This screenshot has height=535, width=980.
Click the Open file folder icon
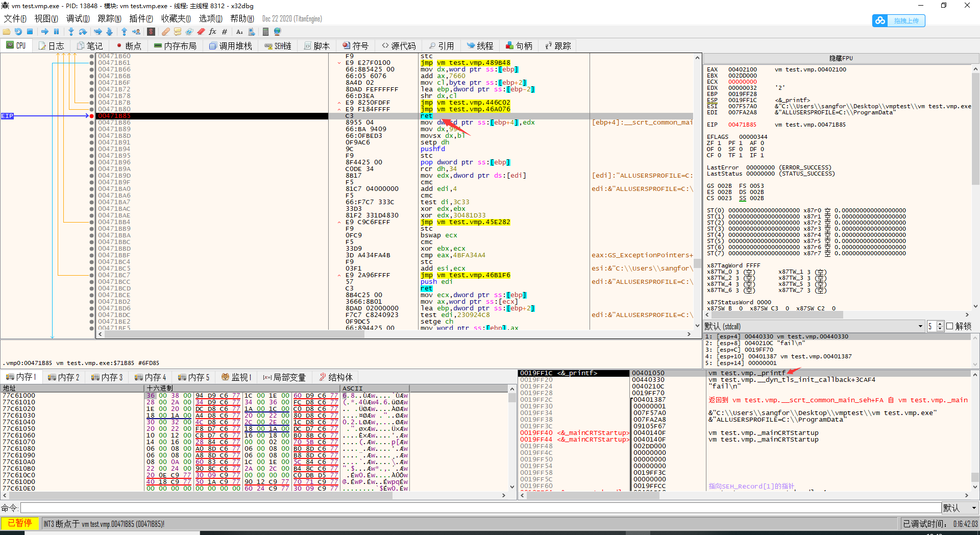coord(7,32)
